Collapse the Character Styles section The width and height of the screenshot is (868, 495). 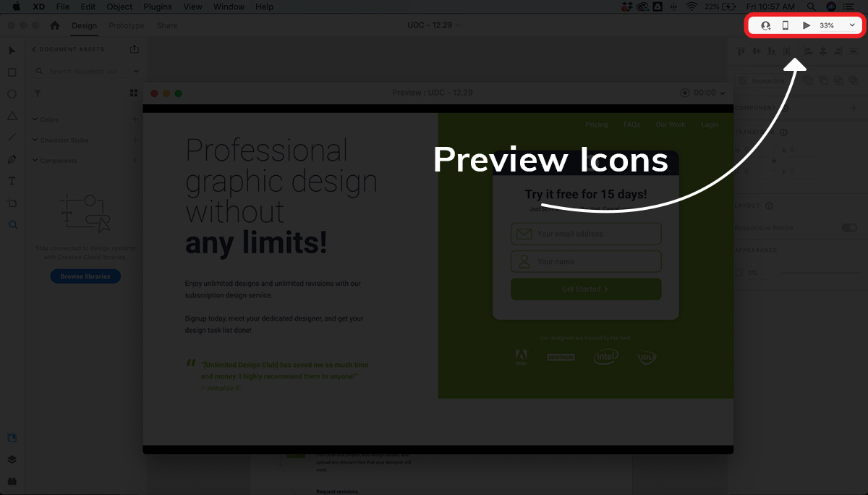[x=35, y=140]
